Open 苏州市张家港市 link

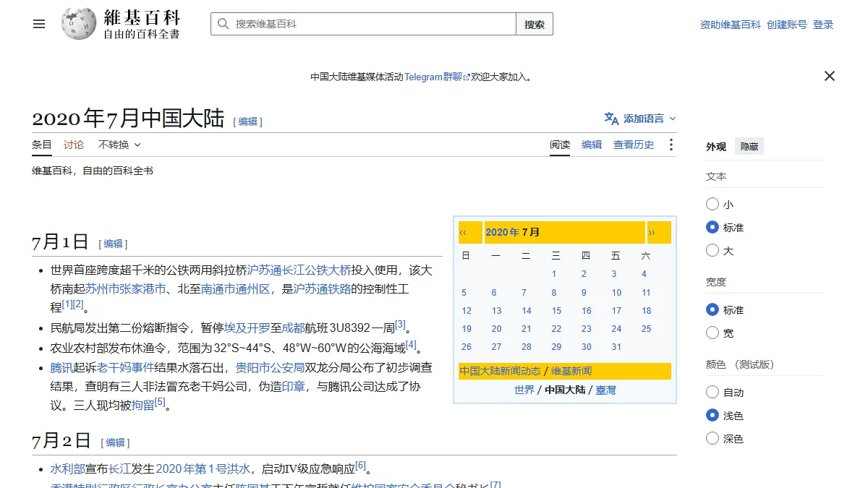pyautogui.click(x=126, y=289)
